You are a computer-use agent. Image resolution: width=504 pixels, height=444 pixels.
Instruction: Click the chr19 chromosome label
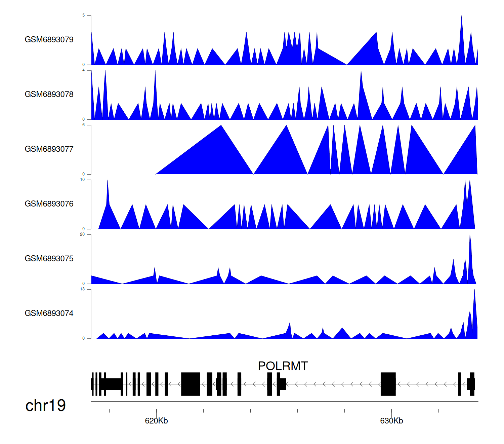(45, 406)
